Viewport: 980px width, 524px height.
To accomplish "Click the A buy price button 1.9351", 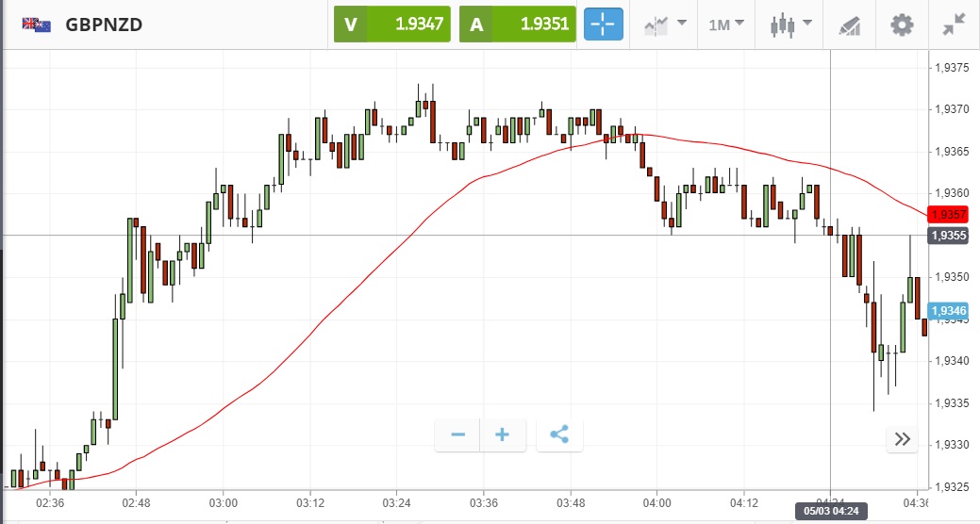I will coord(518,25).
